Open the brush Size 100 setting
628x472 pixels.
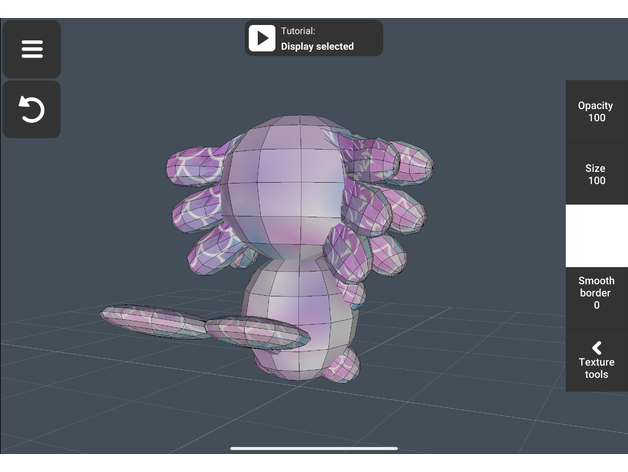(596, 175)
